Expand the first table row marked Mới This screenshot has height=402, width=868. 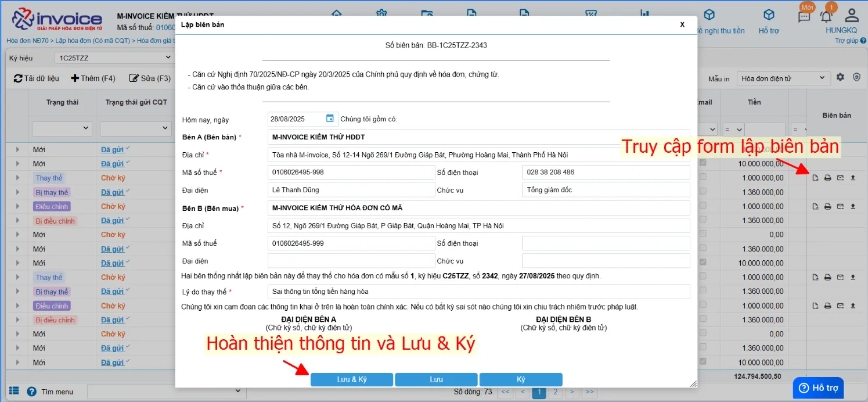17,150
